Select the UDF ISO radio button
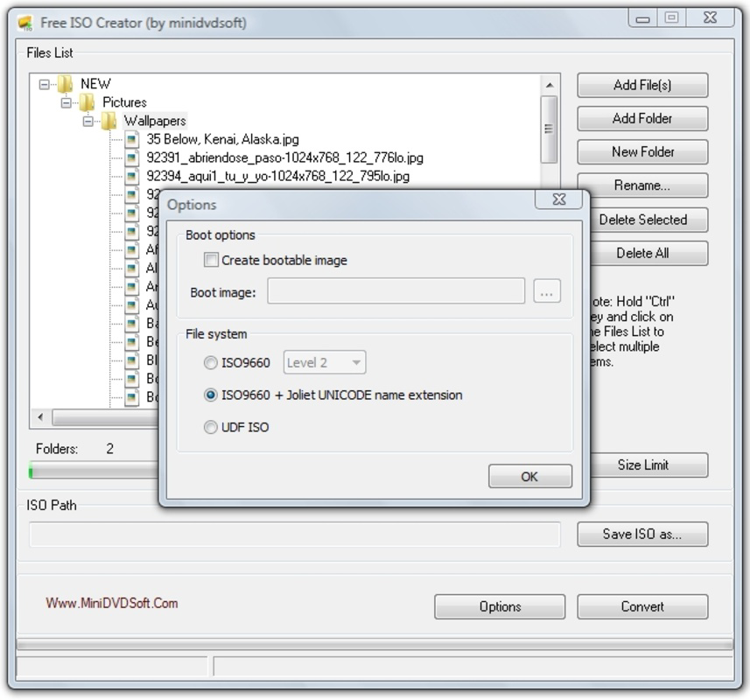 point(210,426)
